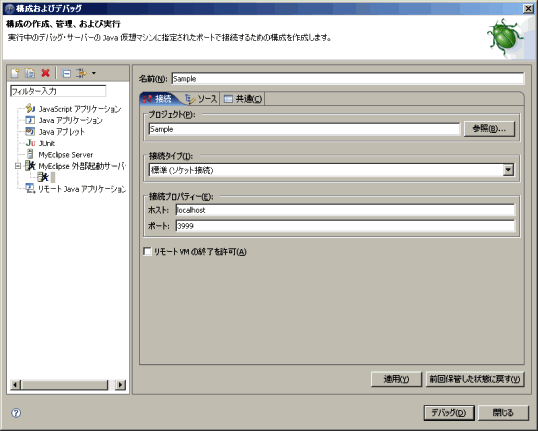Viewport: 538px width, 431px height.
Task: Click the horizontal scrollbar thumb in tree
Action: [x=65, y=385]
